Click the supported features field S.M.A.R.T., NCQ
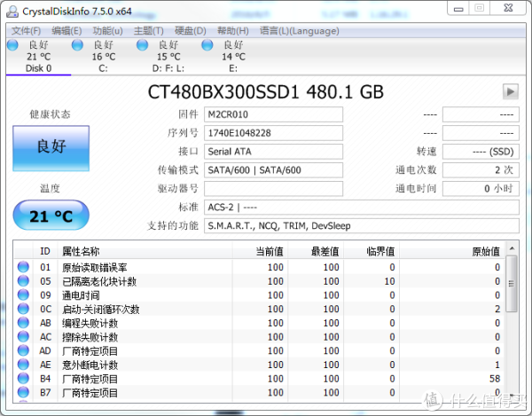This screenshot has height=416, width=532. [362, 225]
